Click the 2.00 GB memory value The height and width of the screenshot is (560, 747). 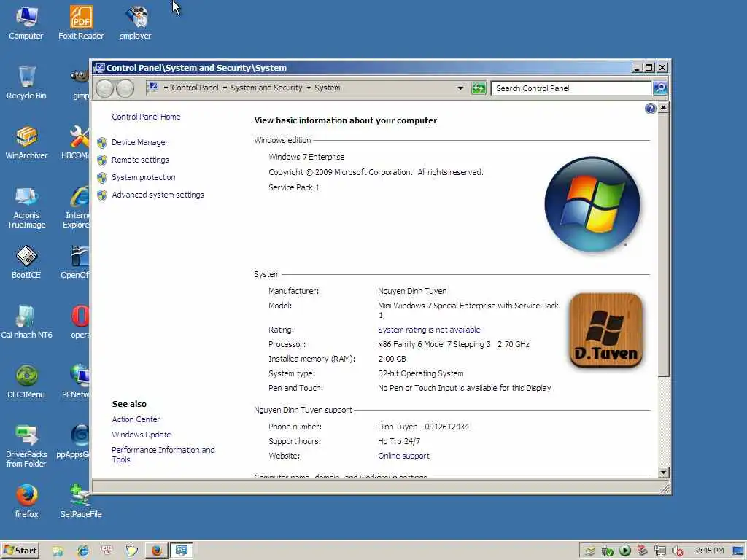(x=392, y=359)
